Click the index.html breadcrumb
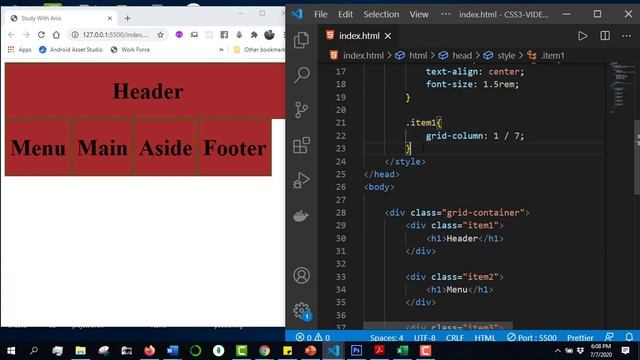Screen dimensions: 640x360 (x=363, y=56)
